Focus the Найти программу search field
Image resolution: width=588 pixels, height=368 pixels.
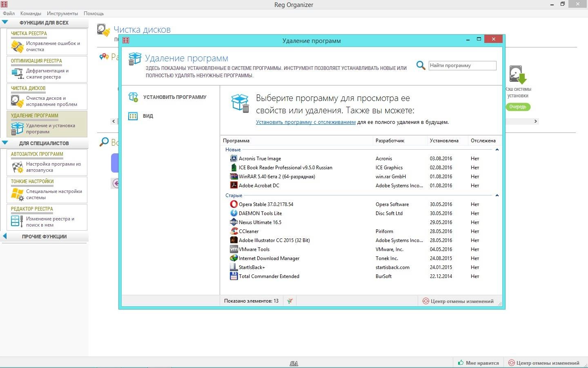462,65
